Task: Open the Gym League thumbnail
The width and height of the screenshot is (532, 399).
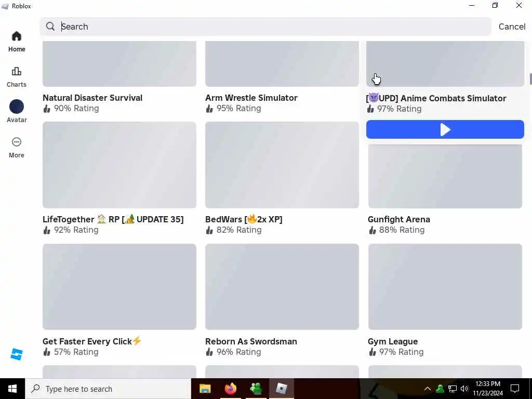Action: [x=445, y=287]
